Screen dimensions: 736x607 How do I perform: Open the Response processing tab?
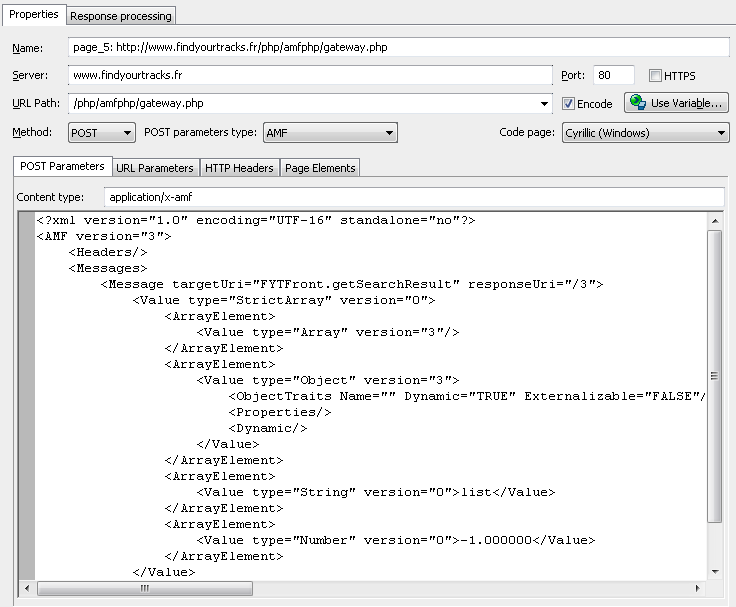tap(121, 16)
